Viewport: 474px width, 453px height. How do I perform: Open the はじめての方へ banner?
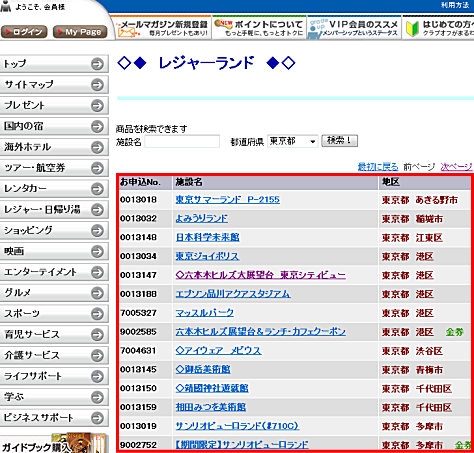438,28
